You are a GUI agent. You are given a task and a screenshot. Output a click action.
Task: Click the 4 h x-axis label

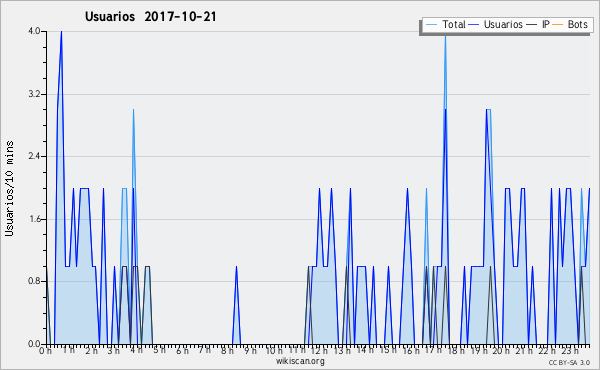pyautogui.click(x=137, y=350)
